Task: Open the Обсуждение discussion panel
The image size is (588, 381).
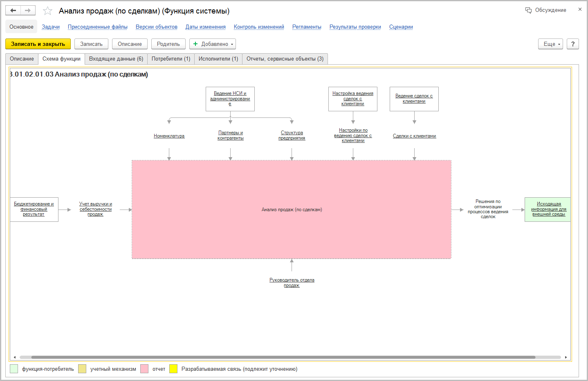Action: (x=546, y=10)
